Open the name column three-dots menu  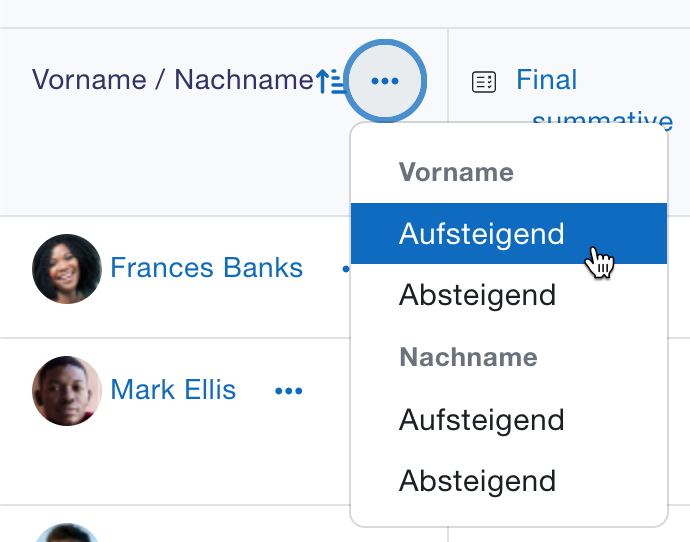point(385,81)
